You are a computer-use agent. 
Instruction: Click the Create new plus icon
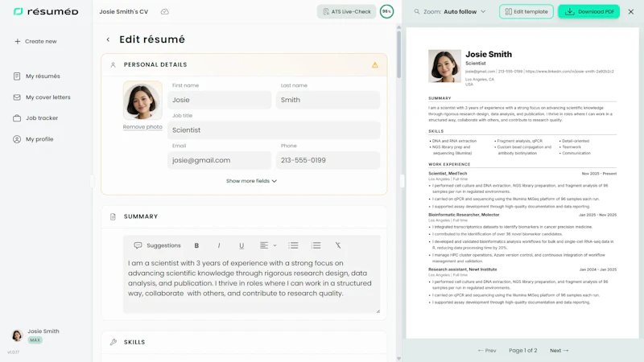point(17,42)
